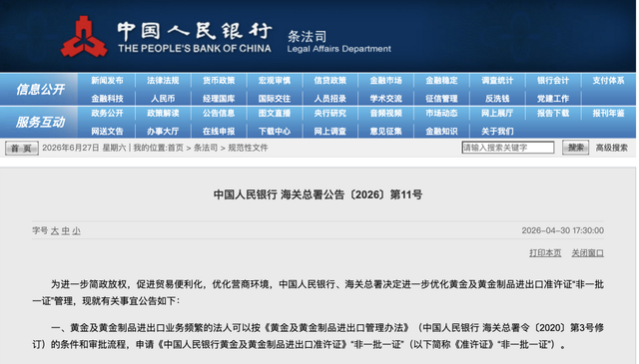Open 金融稳定 menu item

tap(441, 81)
